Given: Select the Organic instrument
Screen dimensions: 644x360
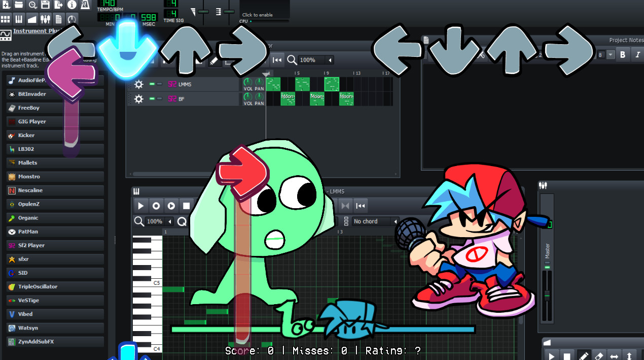Looking at the screenshot, I should [x=55, y=217].
